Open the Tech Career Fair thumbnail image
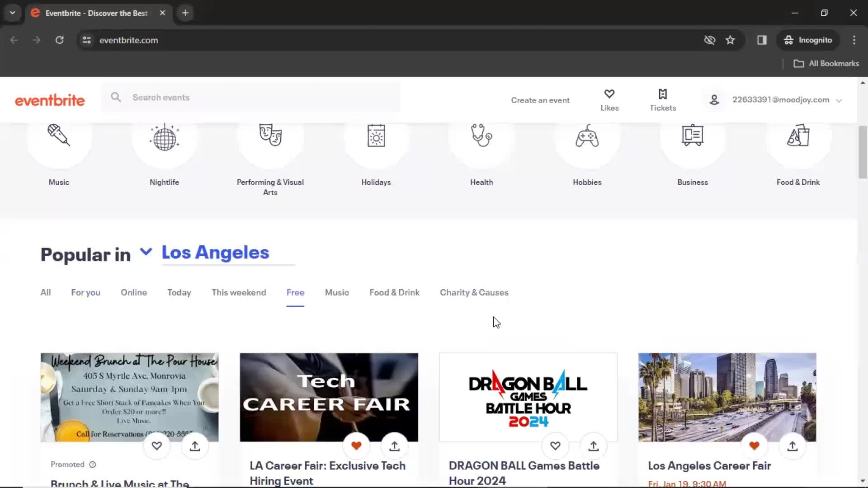The height and width of the screenshot is (488, 868). 329,397
